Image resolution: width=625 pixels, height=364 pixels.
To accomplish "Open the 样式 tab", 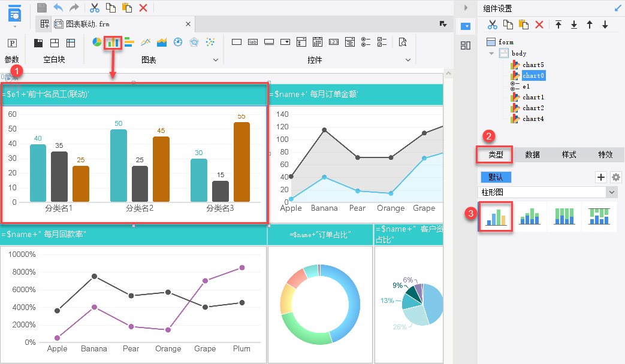I will pos(569,154).
